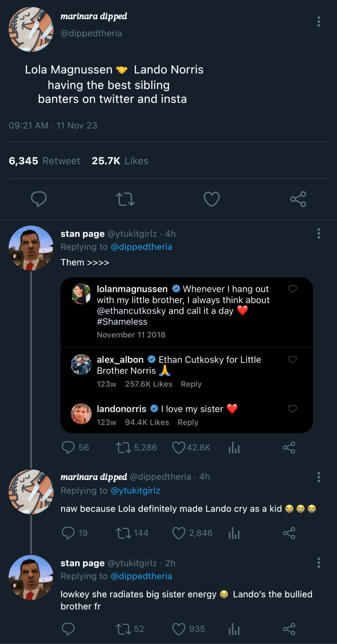Like alex_albon's comment with the heart
Image resolution: width=337 pixels, height=644 pixels.
pos(292,360)
